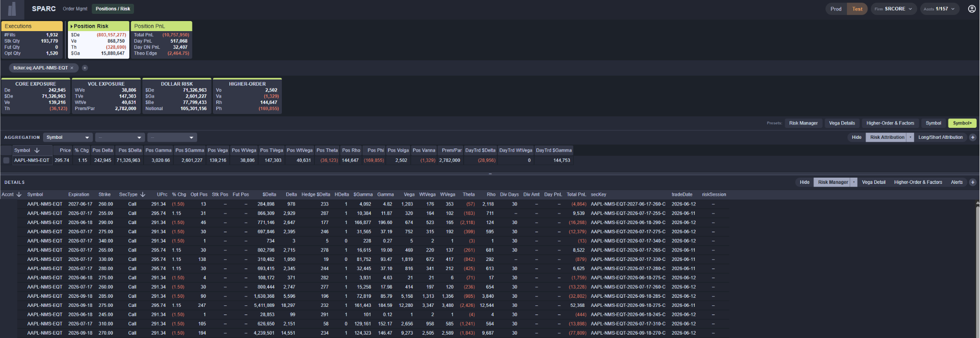Switch to the Vega Detail tab

pyautogui.click(x=873, y=182)
